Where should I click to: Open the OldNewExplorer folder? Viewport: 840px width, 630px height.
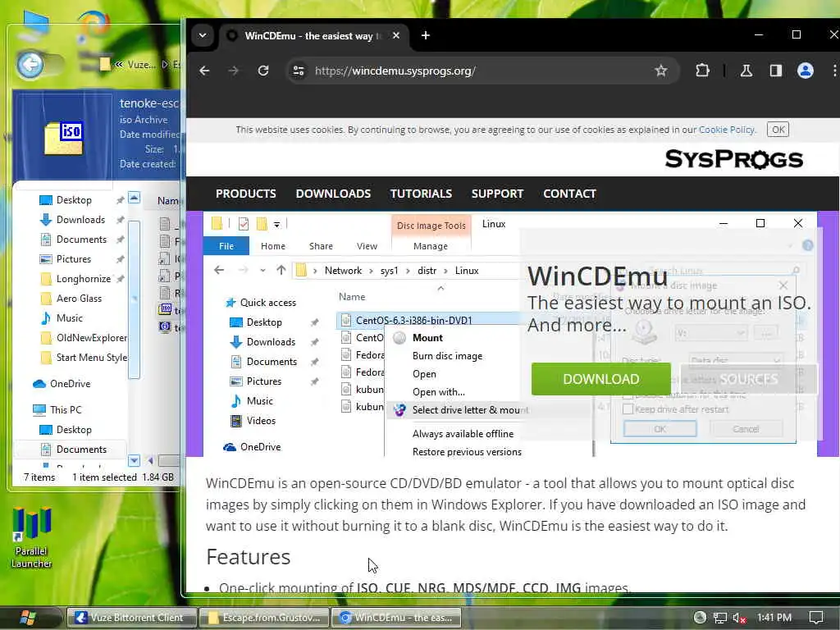pyautogui.click(x=92, y=338)
